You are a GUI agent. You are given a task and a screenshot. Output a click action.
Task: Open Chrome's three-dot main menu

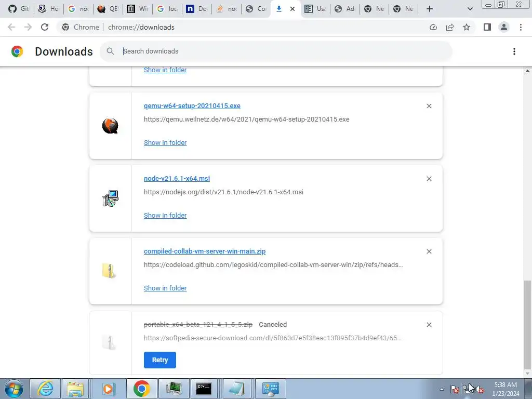521,27
